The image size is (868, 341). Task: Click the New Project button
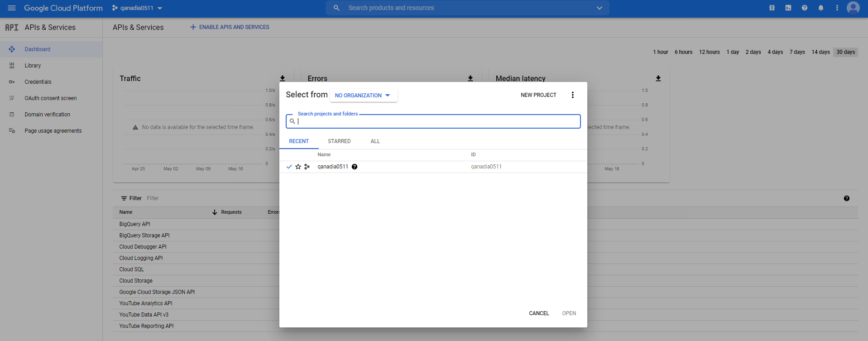(538, 95)
